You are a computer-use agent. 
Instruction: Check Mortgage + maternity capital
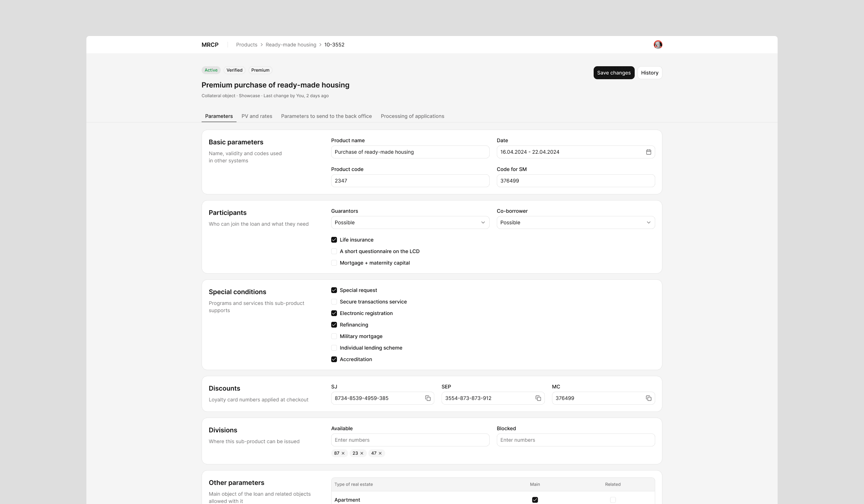pyautogui.click(x=334, y=263)
